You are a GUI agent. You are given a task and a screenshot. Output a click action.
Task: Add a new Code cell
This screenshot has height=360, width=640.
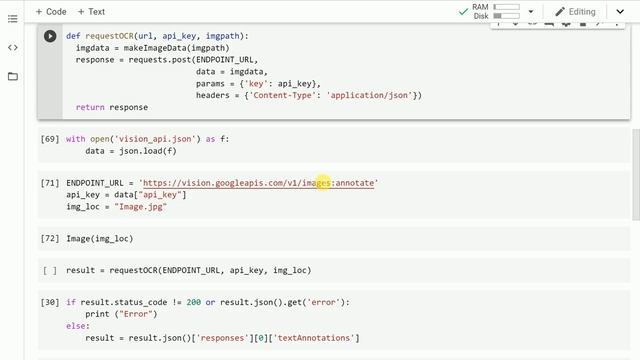[x=51, y=12]
